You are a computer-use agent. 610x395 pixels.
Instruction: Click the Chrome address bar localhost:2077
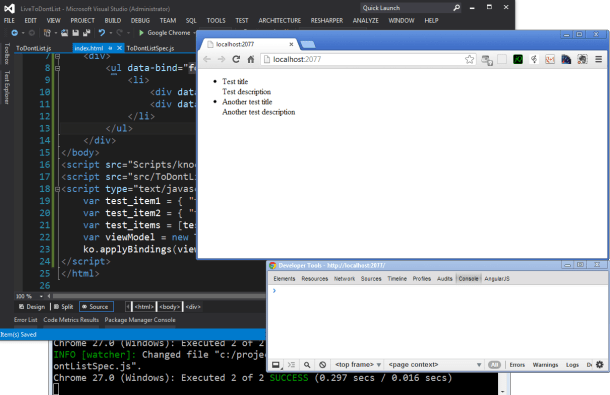[368, 59]
